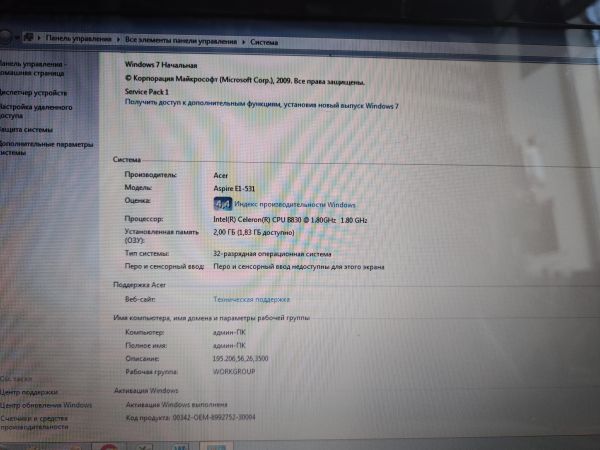Select the Система breadcrumb segment
600x450 pixels.
[264, 42]
